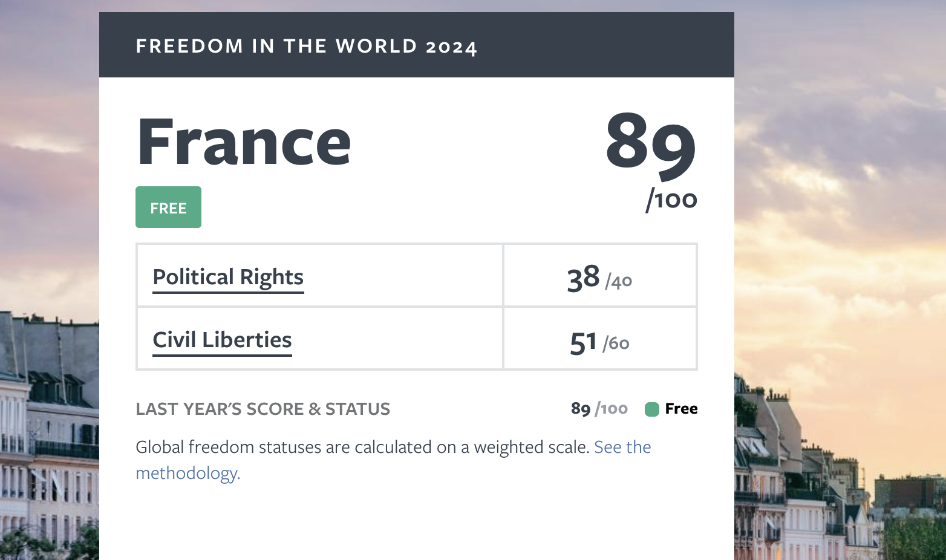Click the /100 under the main score
Viewport: 946px width, 560px height.
click(x=671, y=200)
